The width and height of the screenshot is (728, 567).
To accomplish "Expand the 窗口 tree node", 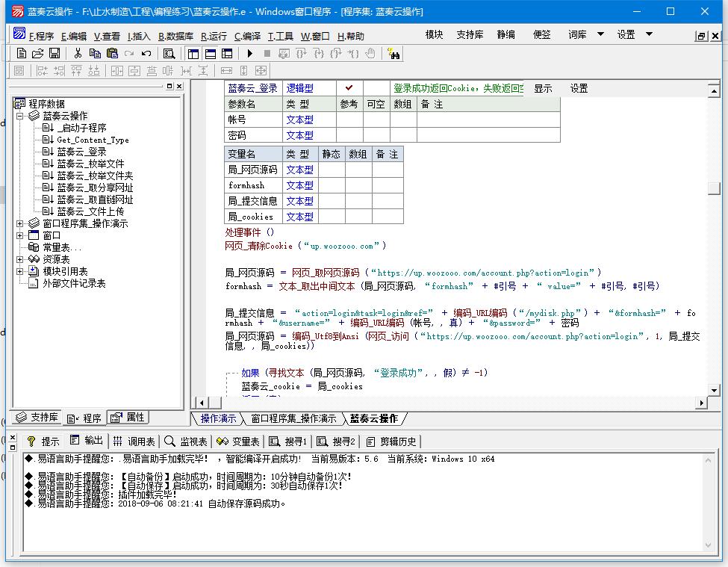I will [19, 235].
